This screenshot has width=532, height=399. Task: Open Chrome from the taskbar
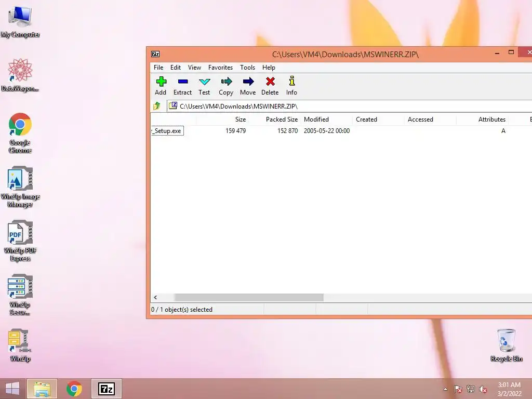(x=74, y=389)
